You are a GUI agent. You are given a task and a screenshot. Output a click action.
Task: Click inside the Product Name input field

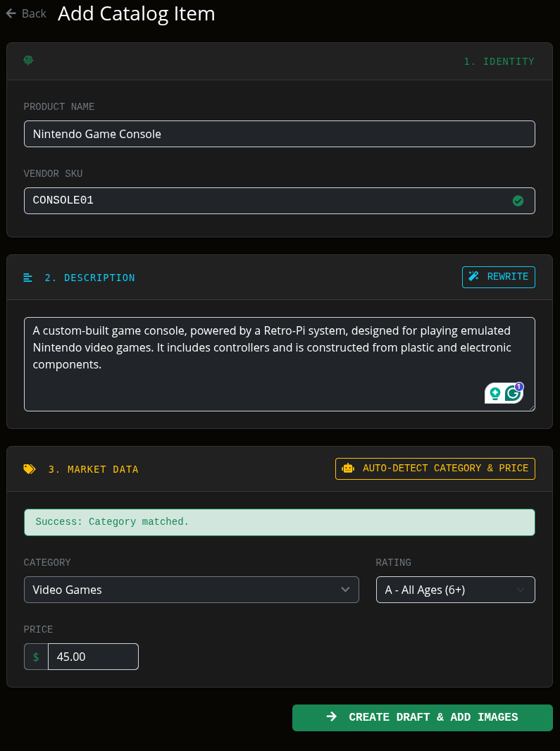pyautogui.click(x=279, y=133)
